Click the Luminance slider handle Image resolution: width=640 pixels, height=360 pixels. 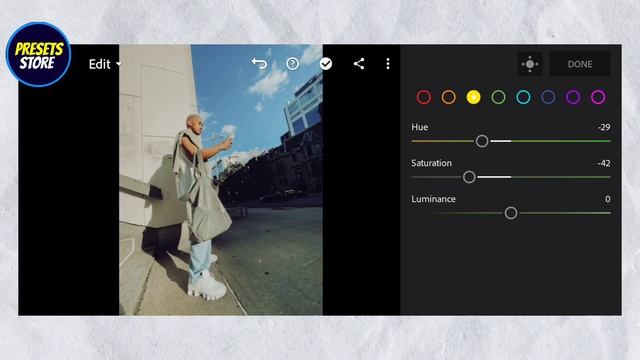(511, 213)
